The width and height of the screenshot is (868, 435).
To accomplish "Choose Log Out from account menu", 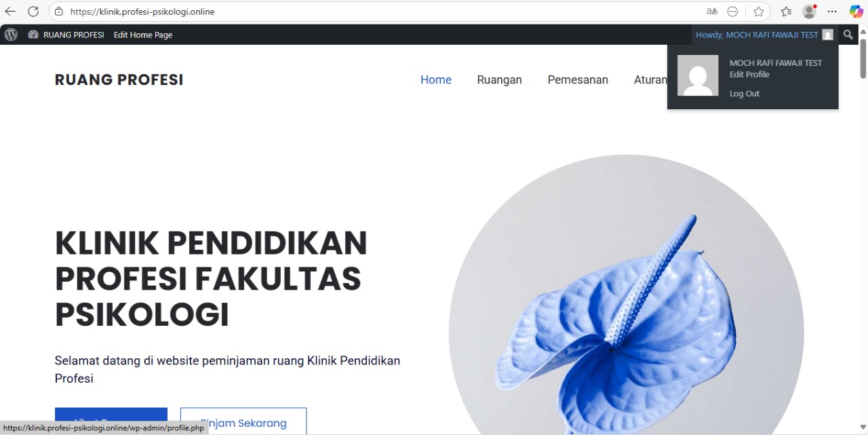I will (x=745, y=94).
